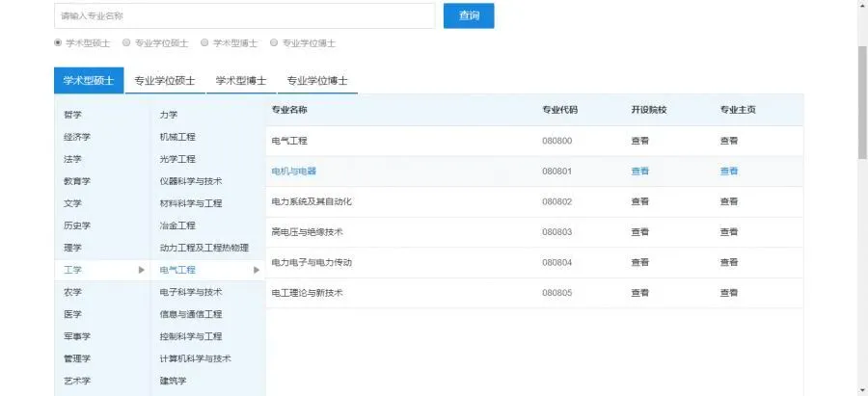
Task: Select the 学术型硕士 radio button
Action: [x=58, y=42]
